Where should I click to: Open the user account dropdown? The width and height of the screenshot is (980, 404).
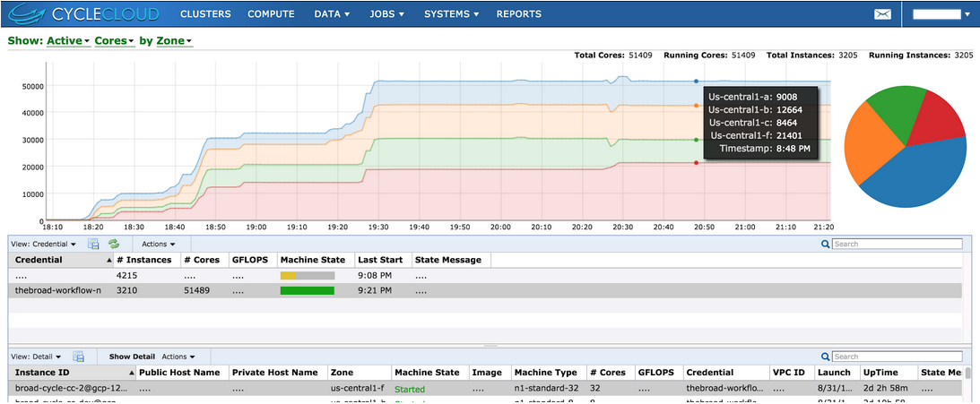(x=941, y=14)
